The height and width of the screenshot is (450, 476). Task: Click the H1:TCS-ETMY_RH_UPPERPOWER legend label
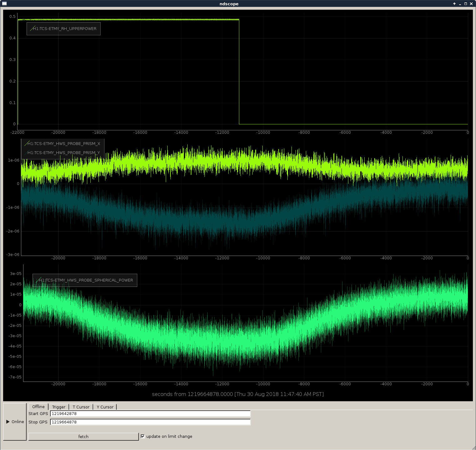coord(65,29)
